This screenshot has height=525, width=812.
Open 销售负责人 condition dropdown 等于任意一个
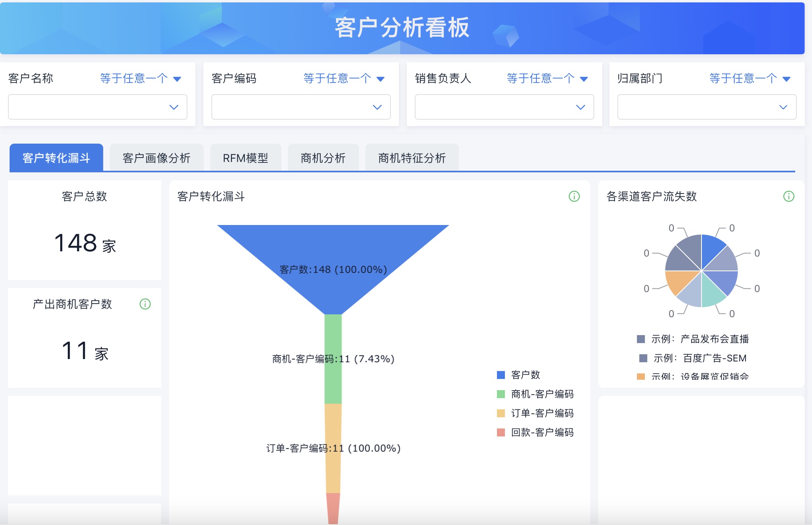pos(547,79)
